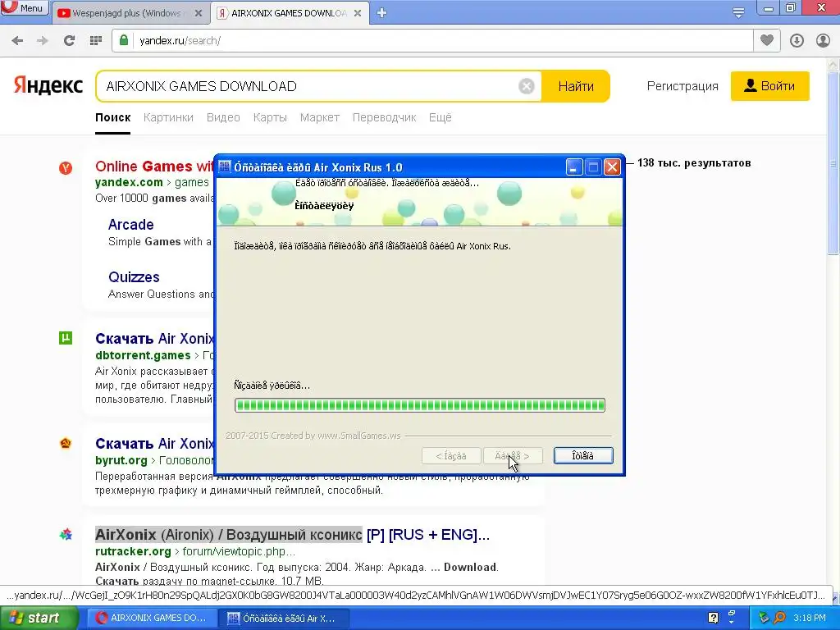Screen dimensions: 840x630
Task: Click the installer green progress bar
Action: pos(420,405)
